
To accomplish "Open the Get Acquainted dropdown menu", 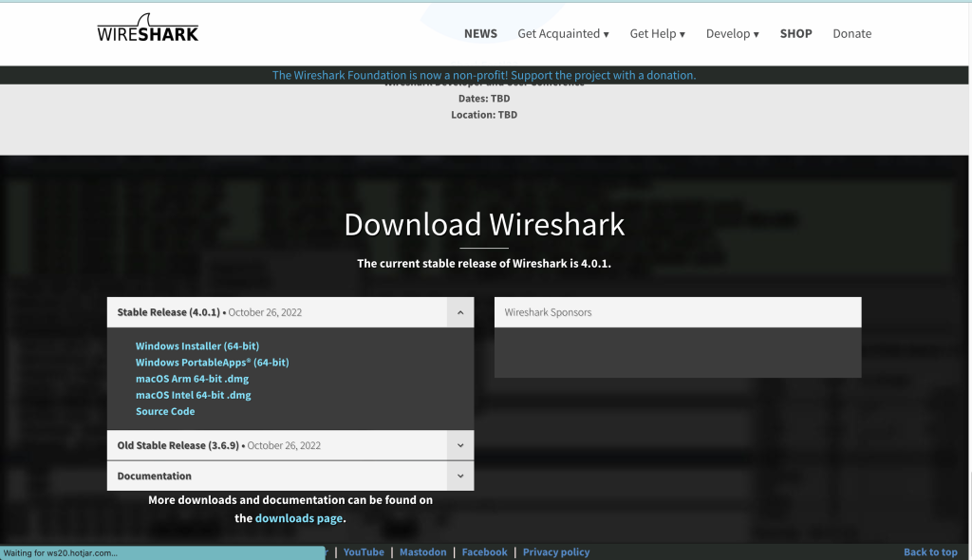I will 563,33.
